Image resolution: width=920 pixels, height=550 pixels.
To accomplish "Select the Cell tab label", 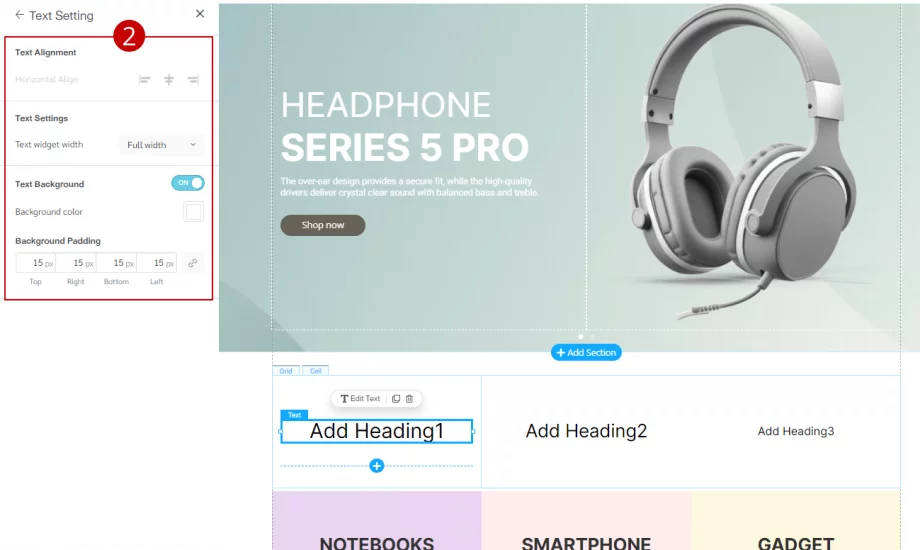I will [x=316, y=371].
